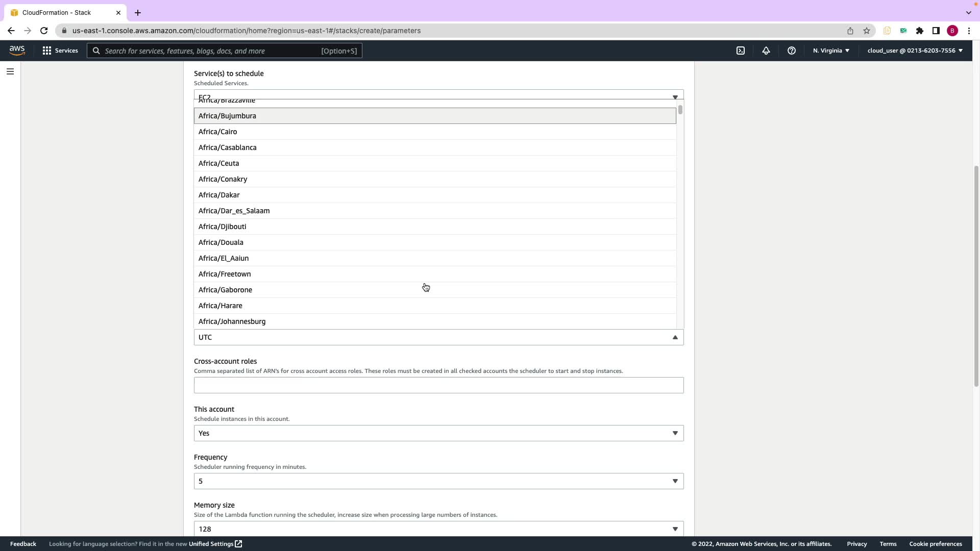The width and height of the screenshot is (980, 551).
Task: Select Africa/Cairo timezone option
Action: (218, 132)
